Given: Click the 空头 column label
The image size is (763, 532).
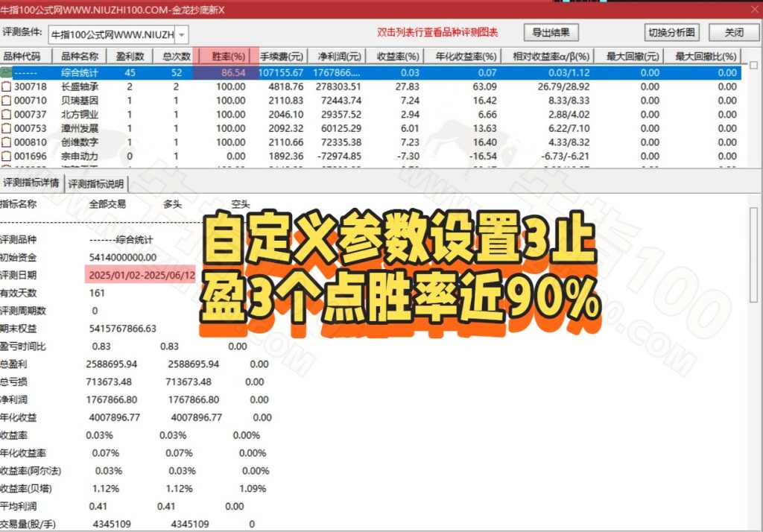Looking at the screenshot, I should point(241,204).
